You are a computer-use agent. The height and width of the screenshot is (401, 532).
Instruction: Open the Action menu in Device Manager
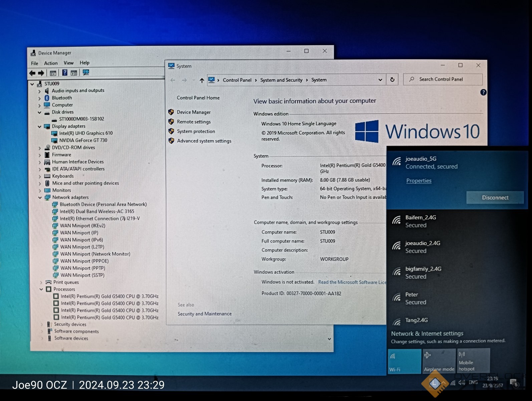(x=51, y=63)
